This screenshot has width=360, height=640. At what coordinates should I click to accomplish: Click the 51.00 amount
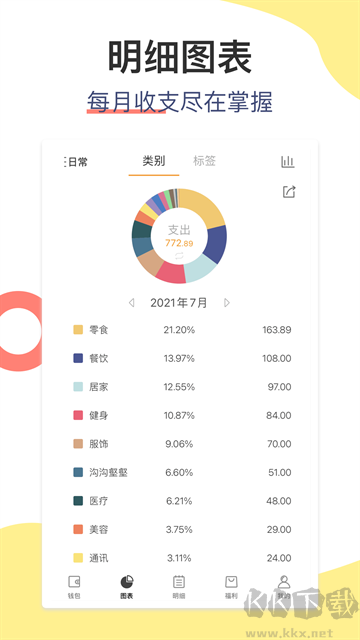click(x=280, y=473)
